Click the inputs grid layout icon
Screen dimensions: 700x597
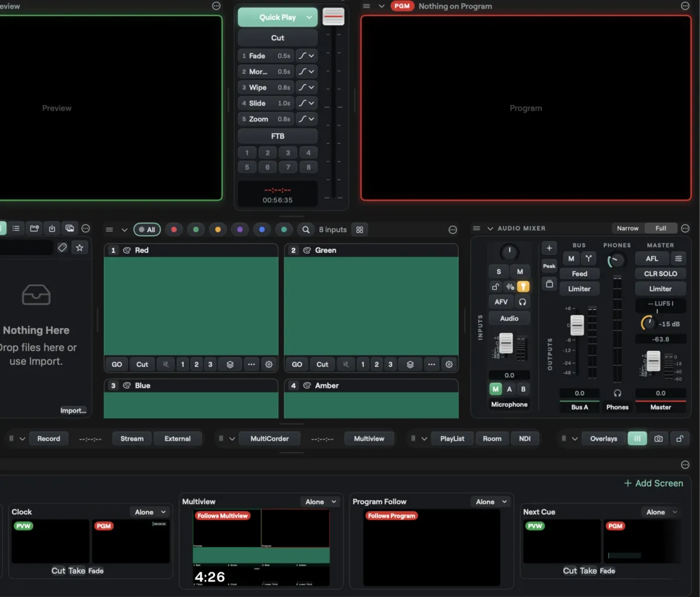360,230
